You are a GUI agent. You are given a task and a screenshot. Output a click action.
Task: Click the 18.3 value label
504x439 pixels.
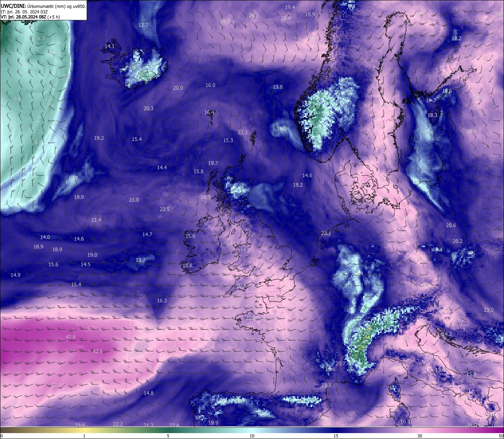click(432, 115)
